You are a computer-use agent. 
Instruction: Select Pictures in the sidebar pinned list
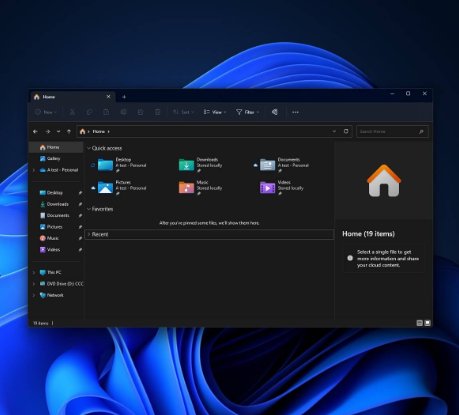point(56,227)
